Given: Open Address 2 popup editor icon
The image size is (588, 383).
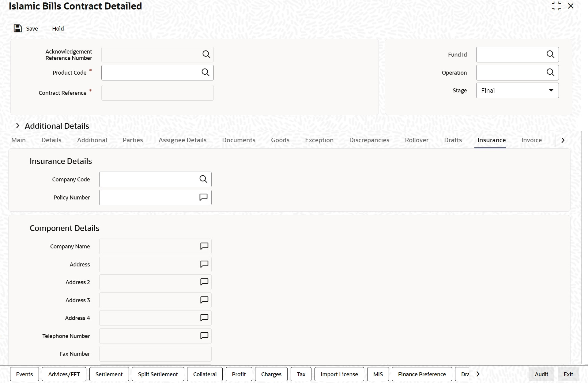Looking at the screenshot, I should pyautogui.click(x=204, y=282).
